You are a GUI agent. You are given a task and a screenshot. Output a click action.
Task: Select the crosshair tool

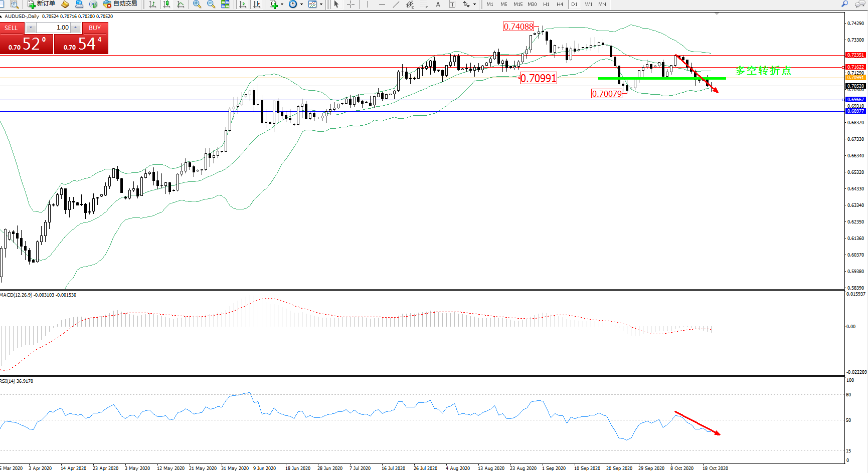coord(351,4)
